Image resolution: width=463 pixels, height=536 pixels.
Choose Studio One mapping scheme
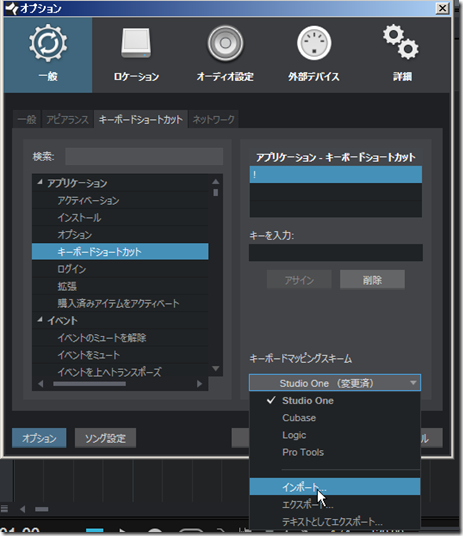tap(335, 401)
